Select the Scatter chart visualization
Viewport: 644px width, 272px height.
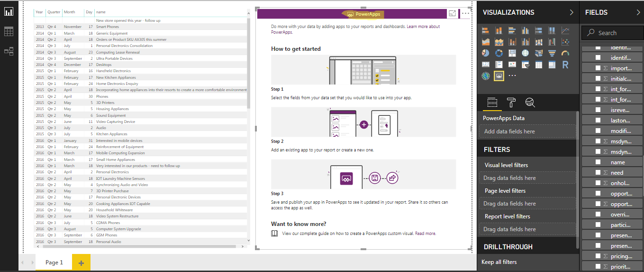[565, 42]
